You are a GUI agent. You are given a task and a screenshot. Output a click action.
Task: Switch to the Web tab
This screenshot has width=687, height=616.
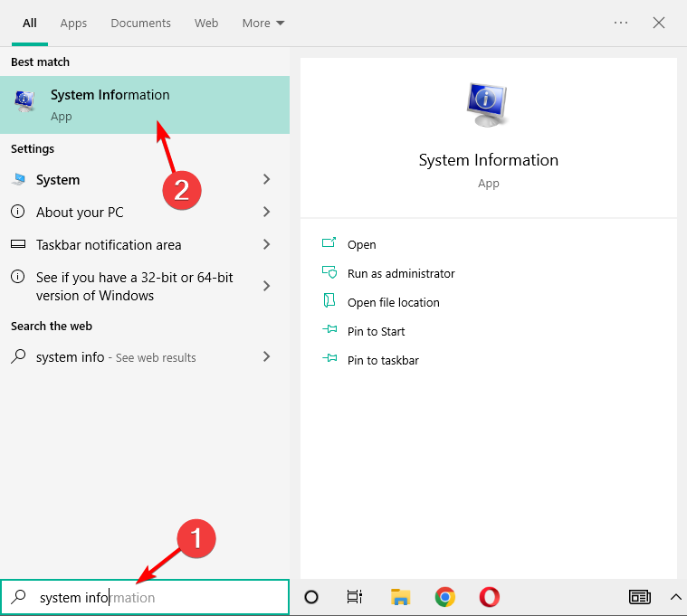[206, 24]
